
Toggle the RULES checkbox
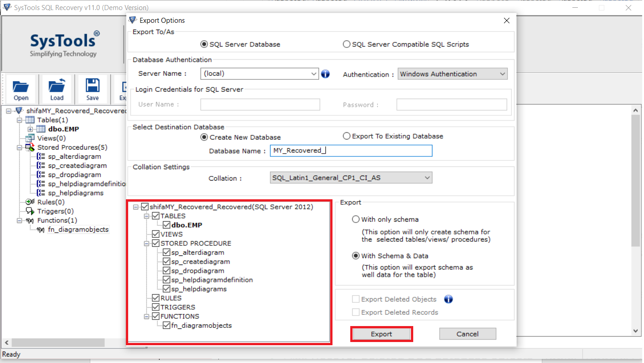click(156, 298)
